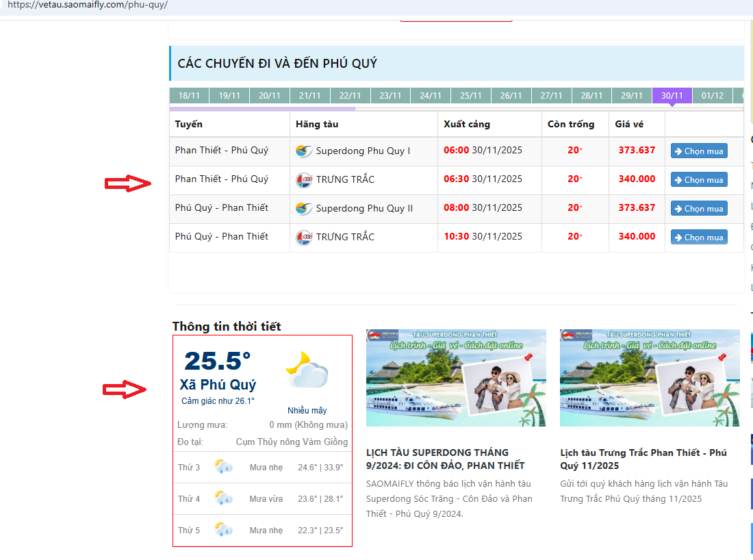Open Lịch tàu Trưng Trắc 11/2025 article link
This screenshot has width=753, height=560.
(x=643, y=459)
